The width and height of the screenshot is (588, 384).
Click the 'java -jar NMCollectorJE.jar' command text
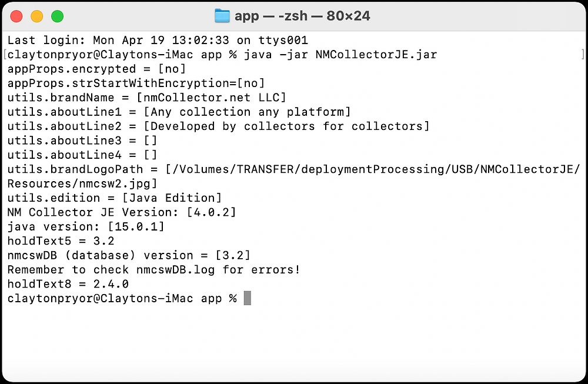[340, 54]
